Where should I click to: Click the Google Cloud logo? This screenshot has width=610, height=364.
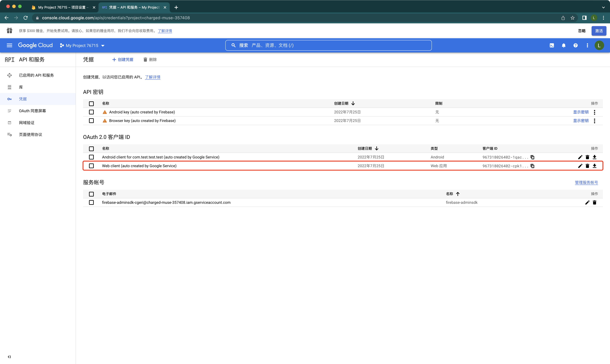pos(35,45)
